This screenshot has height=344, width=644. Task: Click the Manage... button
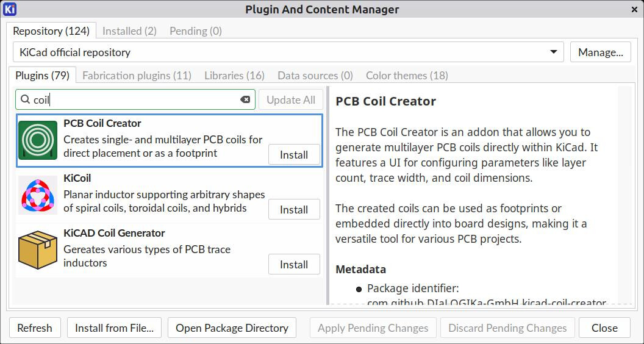[x=601, y=52]
